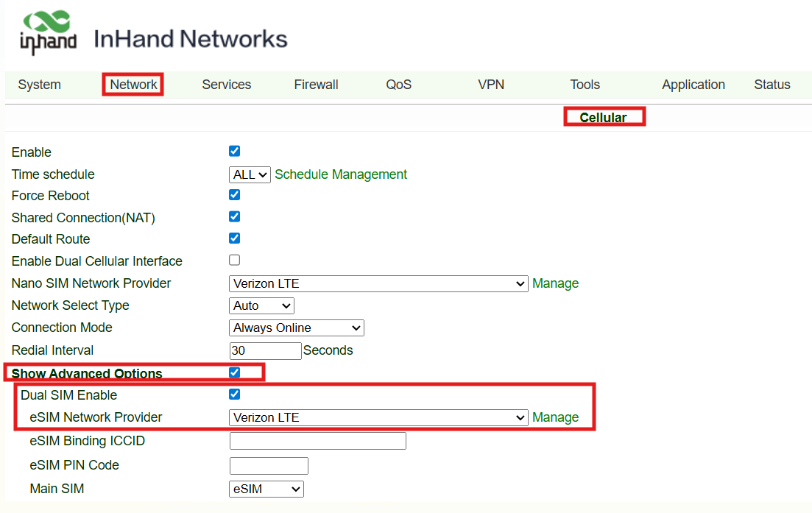The height and width of the screenshot is (513, 812).
Task: Toggle Shared Connection(NAT) checkbox
Action: click(x=235, y=216)
